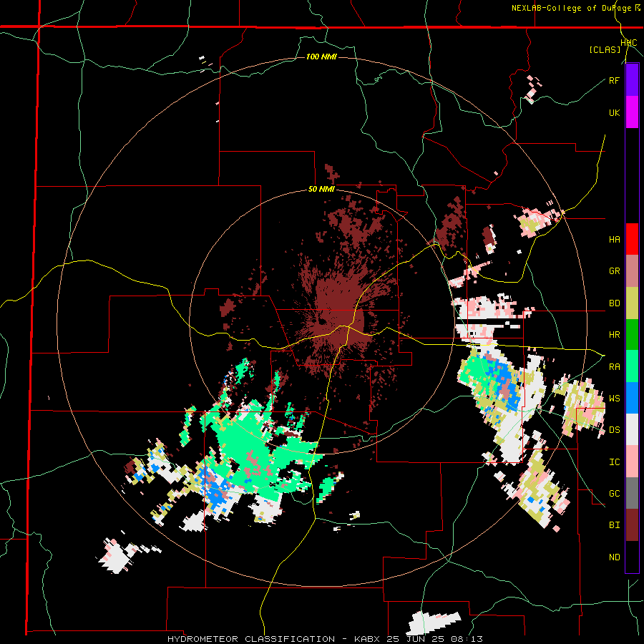Click the RA light green legend swatch
644x644 pixels.
632,366
